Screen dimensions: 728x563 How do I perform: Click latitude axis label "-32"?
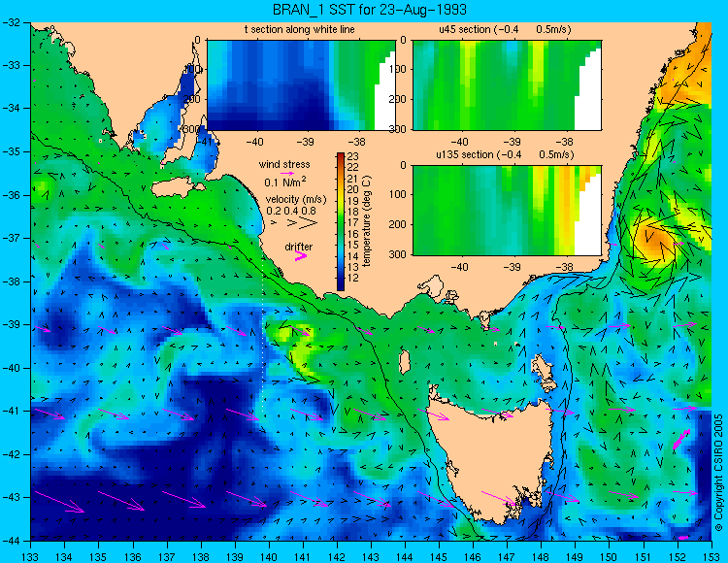pyautogui.click(x=11, y=22)
